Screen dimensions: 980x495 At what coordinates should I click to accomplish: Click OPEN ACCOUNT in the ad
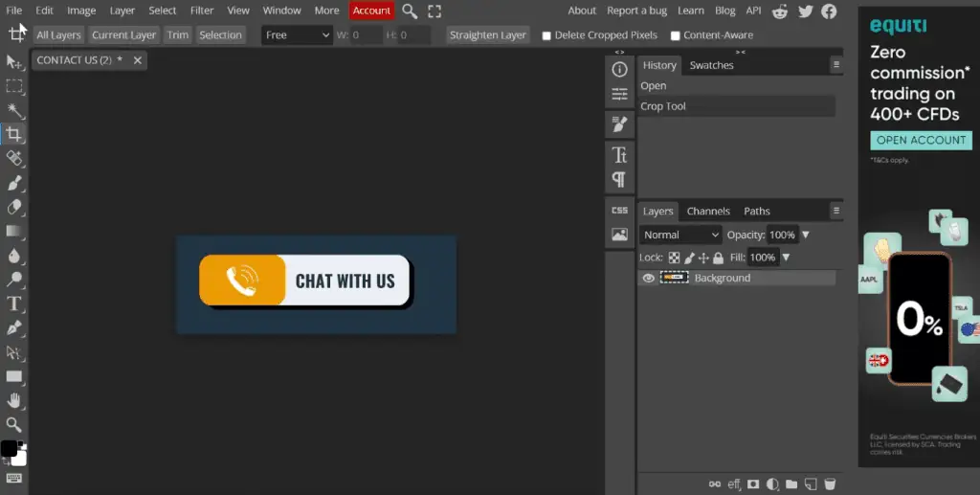pyautogui.click(x=922, y=140)
